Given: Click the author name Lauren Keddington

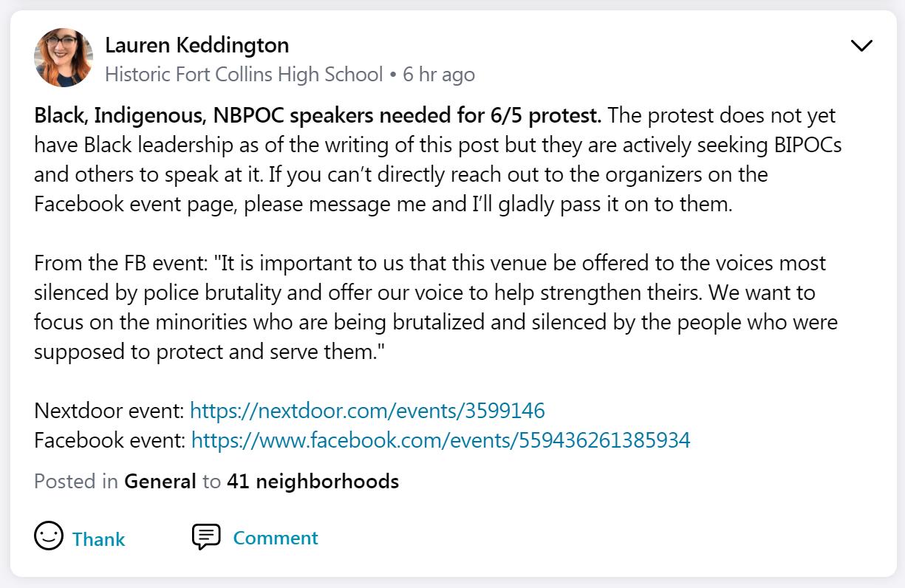Looking at the screenshot, I should pos(197,45).
